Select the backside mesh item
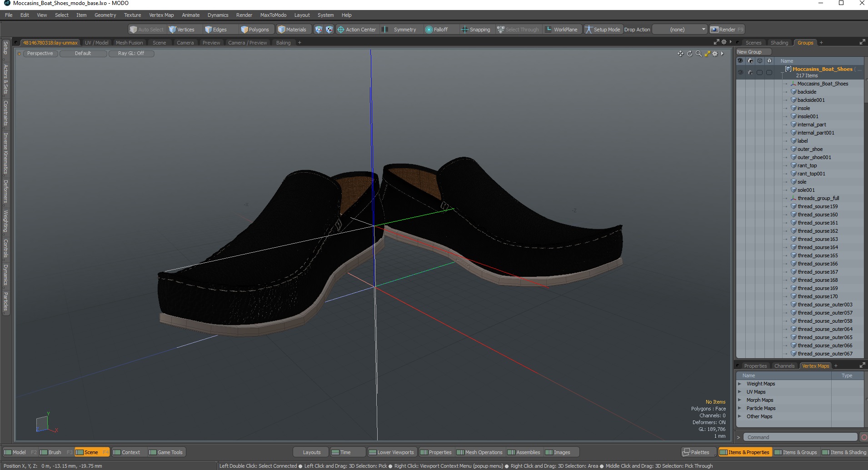 [x=807, y=92]
